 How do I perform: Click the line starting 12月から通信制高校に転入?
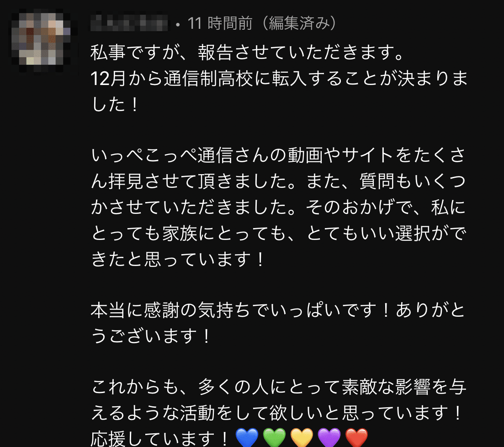point(279,79)
